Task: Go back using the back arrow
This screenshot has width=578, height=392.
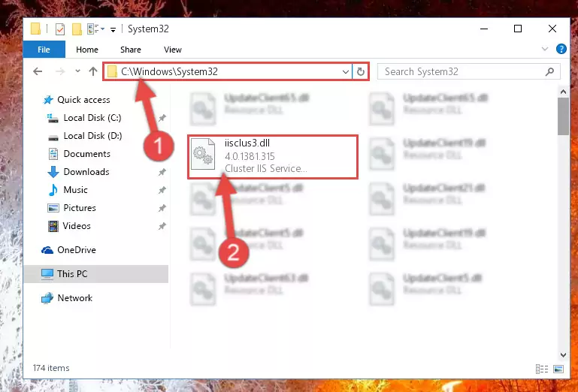Action: (x=38, y=71)
